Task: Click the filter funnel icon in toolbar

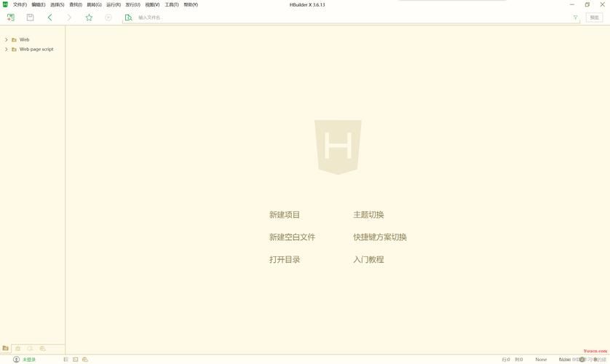Action: (575, 17)
